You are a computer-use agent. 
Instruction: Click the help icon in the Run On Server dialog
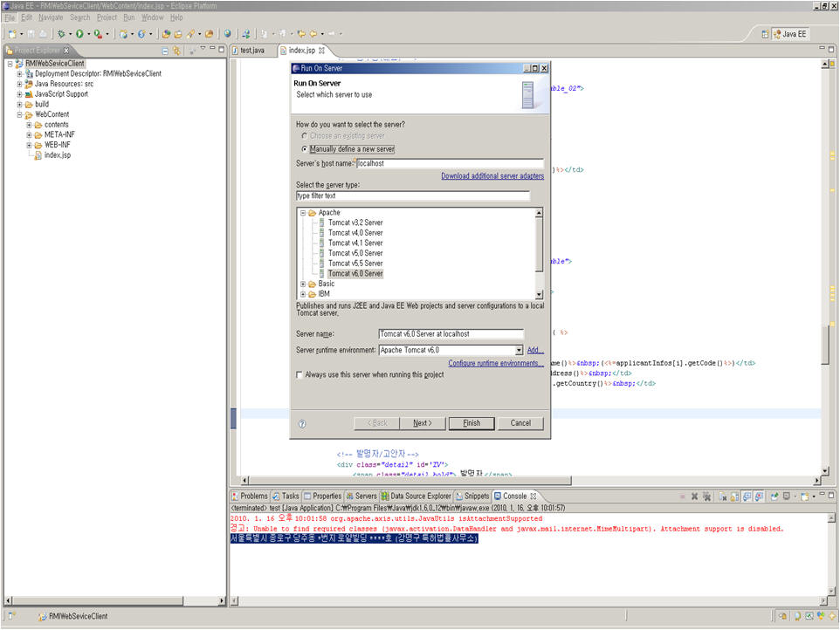(x=301, y=423)
